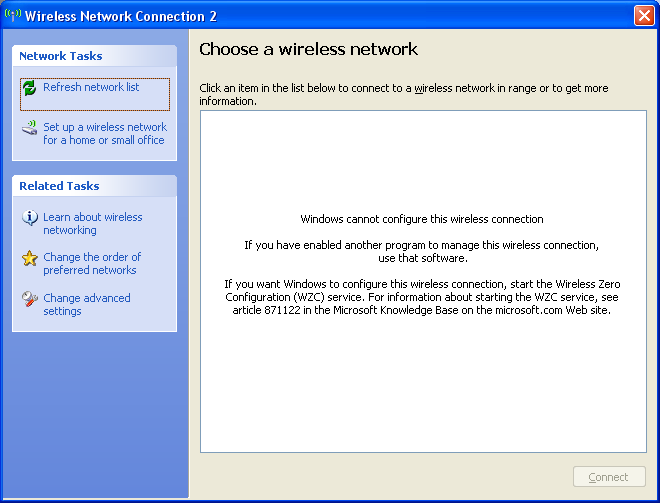Screen dimensions: 660x503
Task: Click the wireless router setup icon
Action: [x=29, y=128]
